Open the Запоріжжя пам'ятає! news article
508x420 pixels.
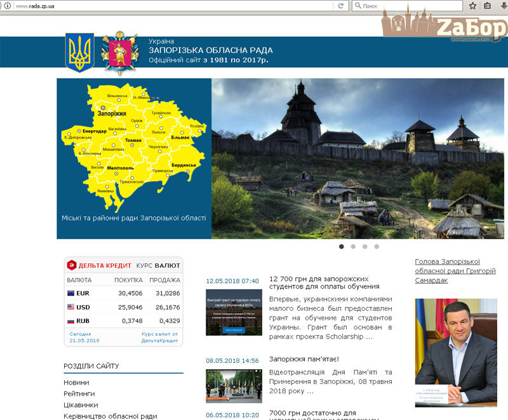[x=304, y=358]
